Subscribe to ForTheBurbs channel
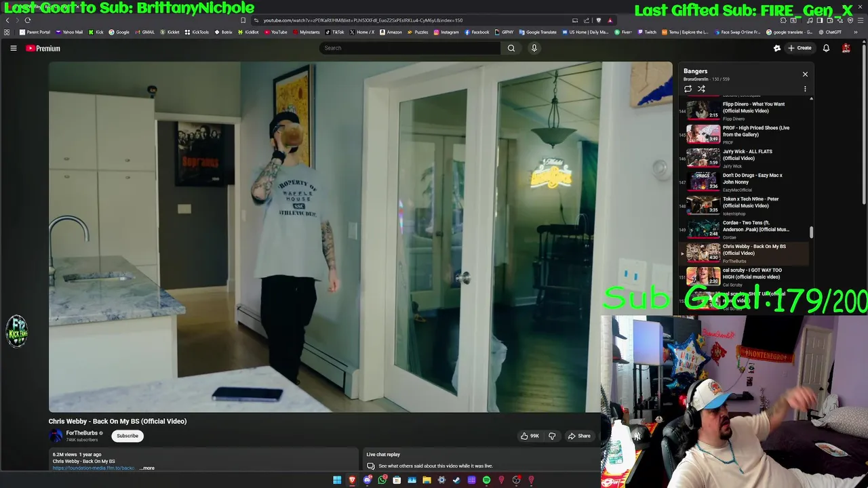This screenshot has height=488, width=868. pos(127,436)
